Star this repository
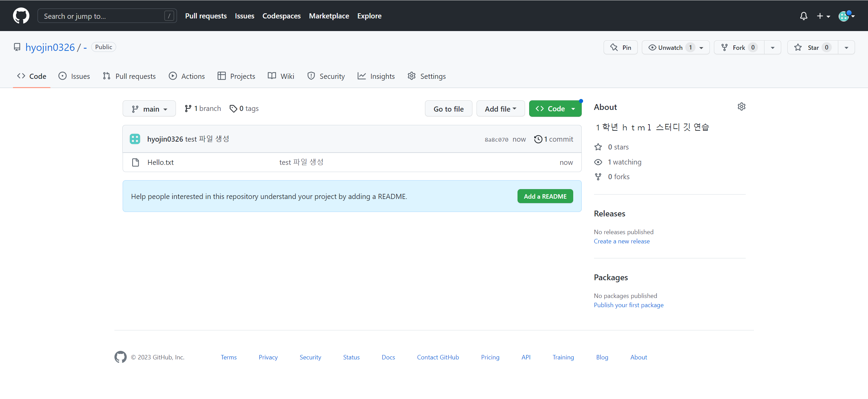The width and height of the screenshot is (868, 399). tap(813, 47)
